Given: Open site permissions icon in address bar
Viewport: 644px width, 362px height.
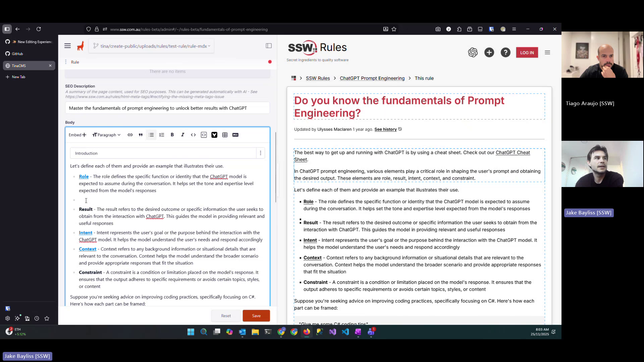Looking at the screenshot, I should point(105,29).
